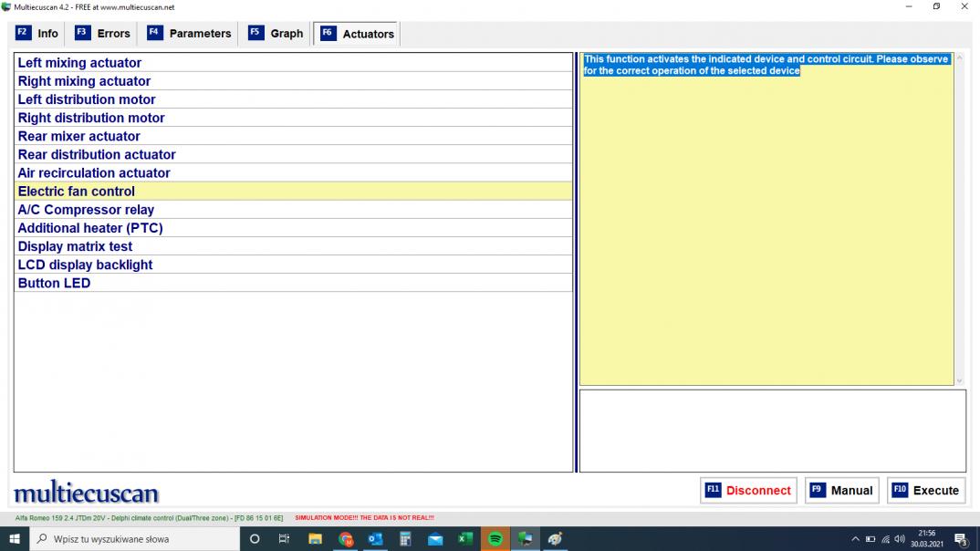The width and height of the screenshot is (980, 551).
Task: Open Chrome from the taskbar
Action: pyautogui.click(x=345, y=538)
